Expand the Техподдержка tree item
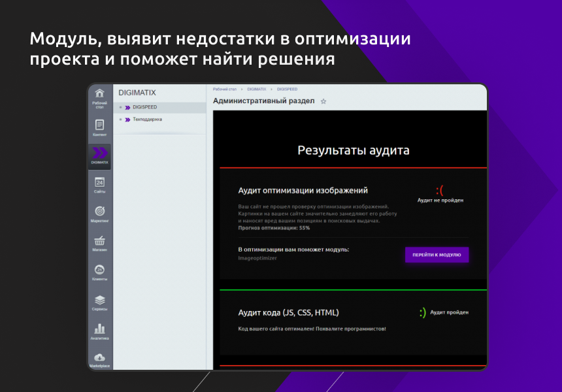Image resolution: width=562 pixels, height=392 pixels. 129,120
